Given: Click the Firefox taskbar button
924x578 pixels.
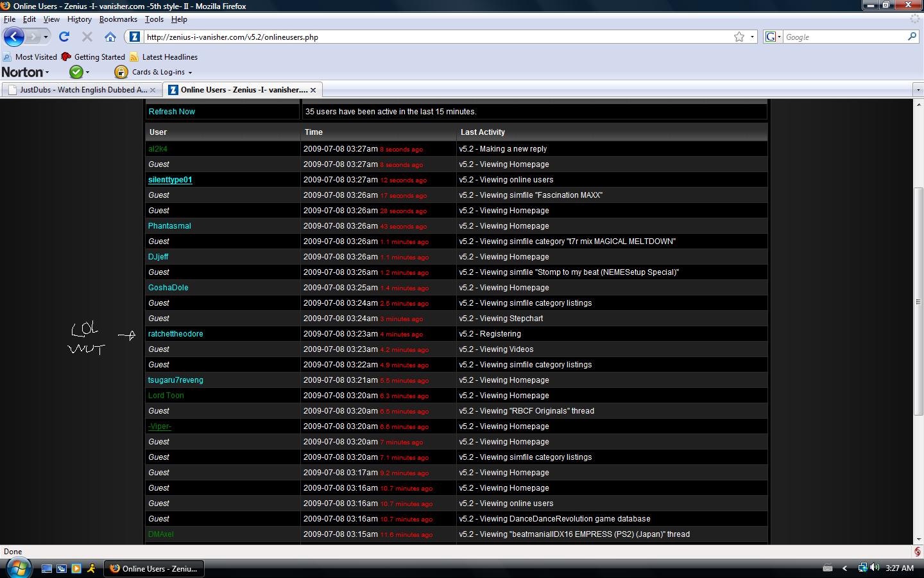Looking at the screenshot, I should (x=153, y=568).
